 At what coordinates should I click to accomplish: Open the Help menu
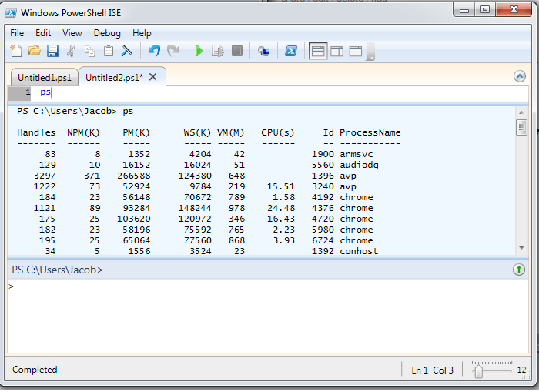pos(142,33)
